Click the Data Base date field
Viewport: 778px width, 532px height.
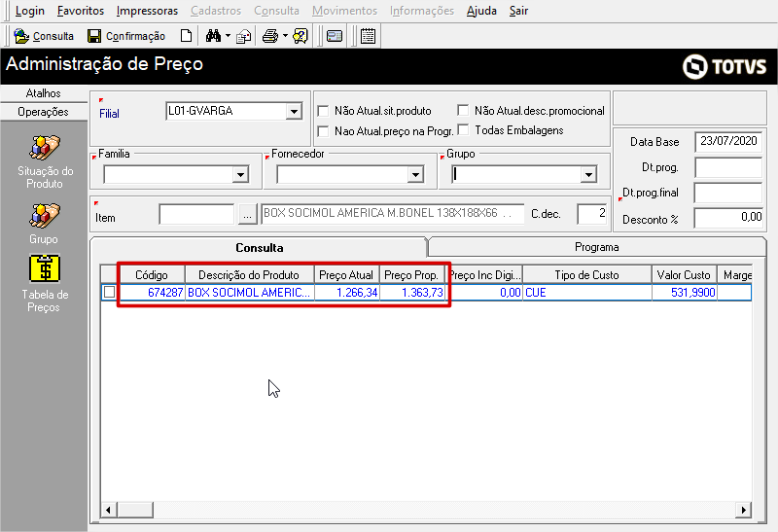tap(728, 141)
